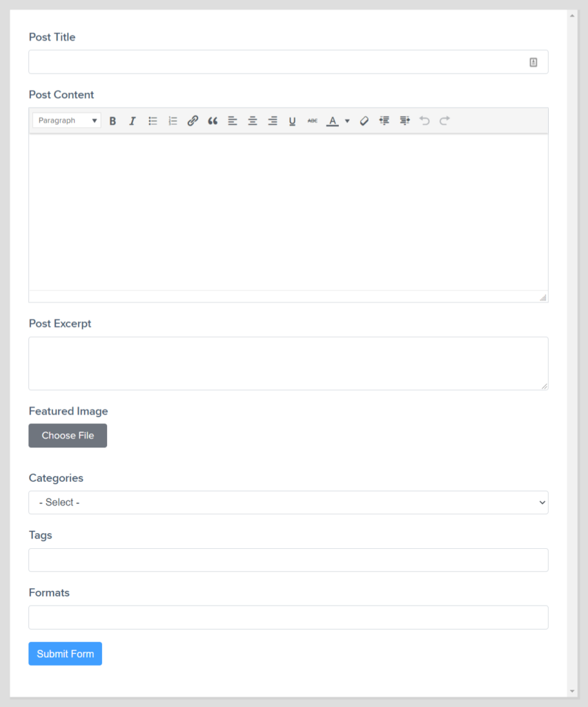Expand the text color dropdown arrow
588x707 pixels.
[346, 121]
